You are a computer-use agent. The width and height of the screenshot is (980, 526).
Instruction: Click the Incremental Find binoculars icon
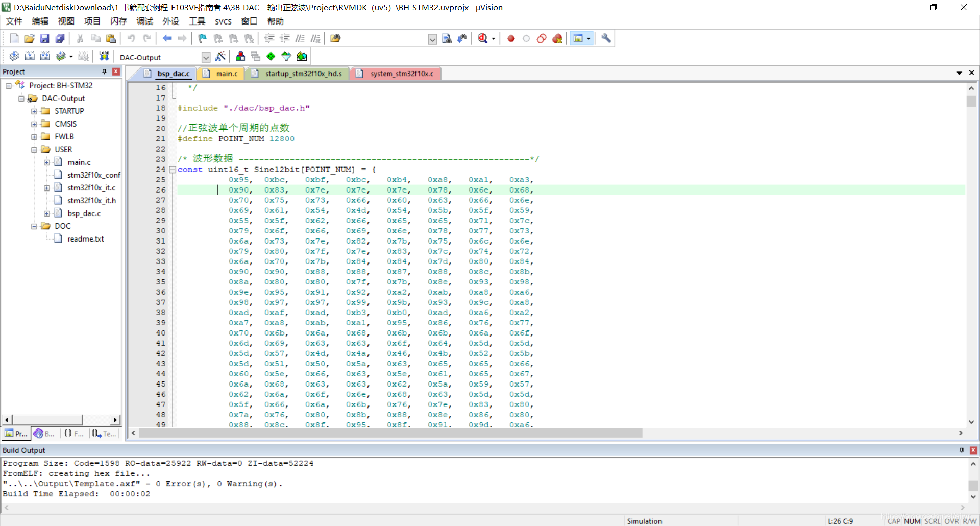point(462,38)
